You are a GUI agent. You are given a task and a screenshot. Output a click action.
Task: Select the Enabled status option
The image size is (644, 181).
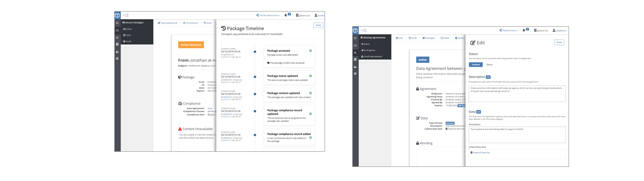pos(475,65)
